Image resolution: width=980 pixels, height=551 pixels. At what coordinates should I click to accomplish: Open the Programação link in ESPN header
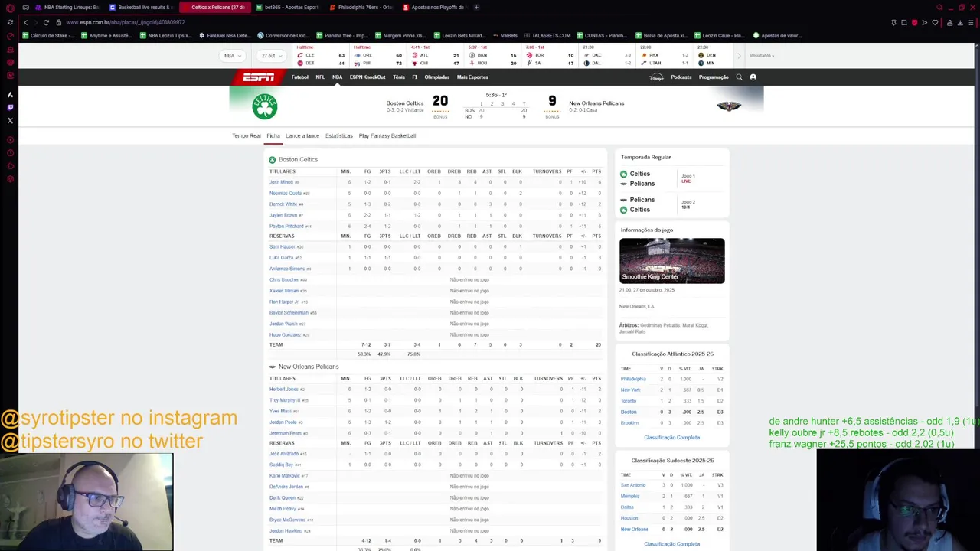(x=714, y=77)
